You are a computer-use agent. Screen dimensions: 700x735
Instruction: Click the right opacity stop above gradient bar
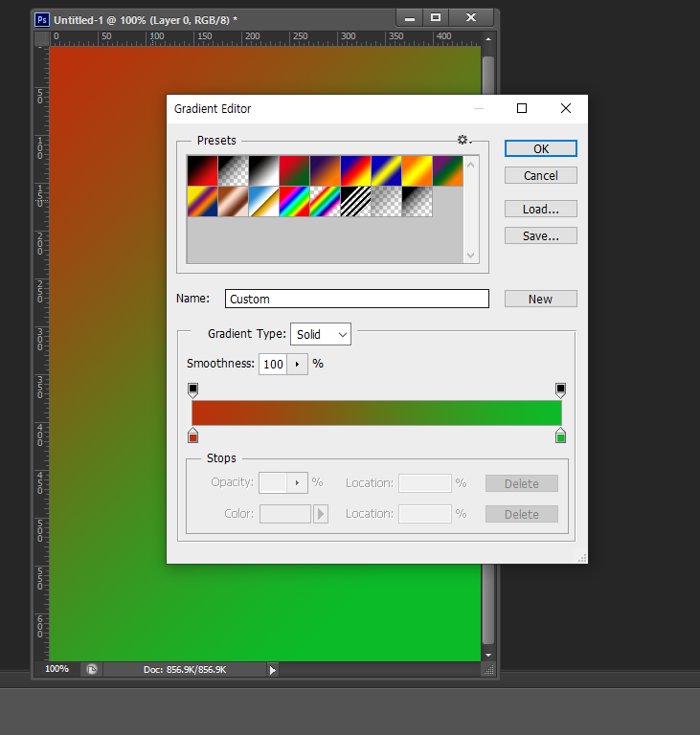tap(560, 390)
